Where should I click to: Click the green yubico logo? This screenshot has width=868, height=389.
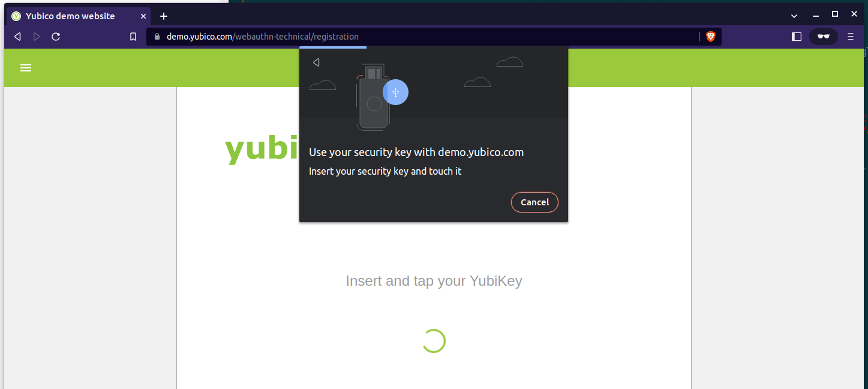[262, 148]
